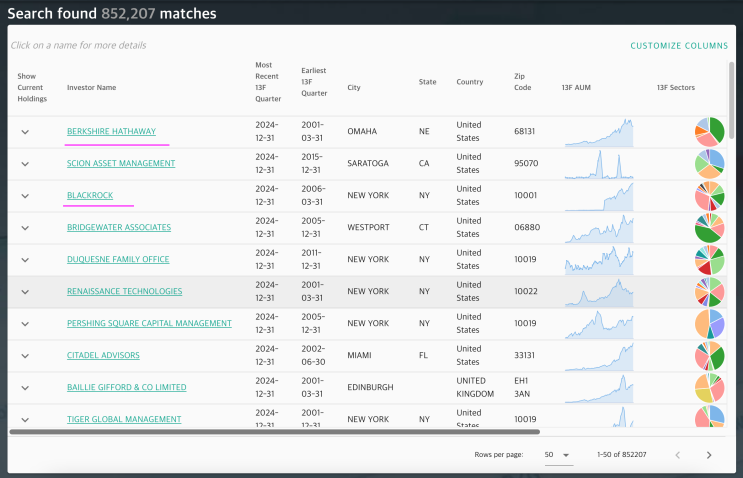Click the City column header
Image resolution: width=743 pixels, height=478 pixels.
(354, 88)
